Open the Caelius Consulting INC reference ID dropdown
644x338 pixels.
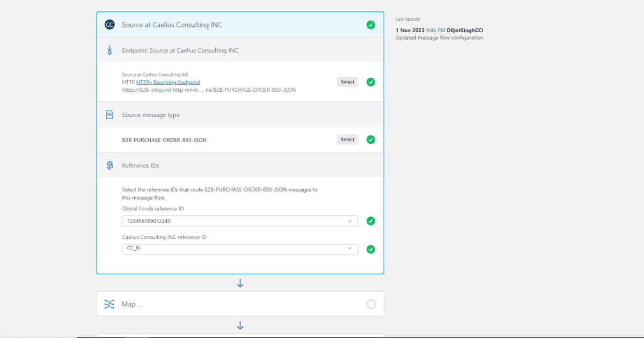pos(240,249)
